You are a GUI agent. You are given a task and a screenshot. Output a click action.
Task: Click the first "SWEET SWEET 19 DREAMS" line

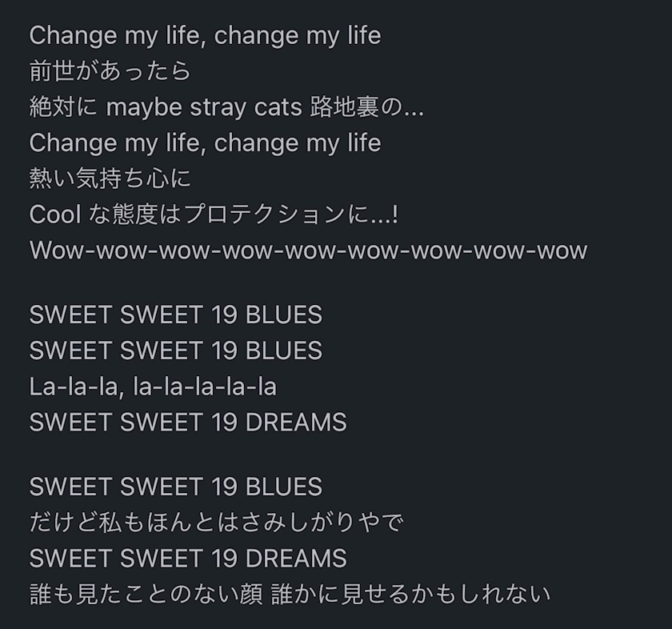pos(188,422)
